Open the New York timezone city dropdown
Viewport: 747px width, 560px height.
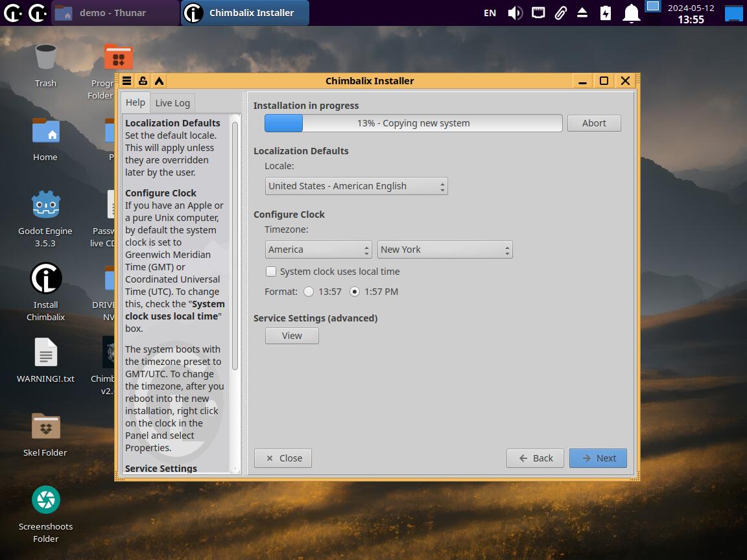coord(445,250)
